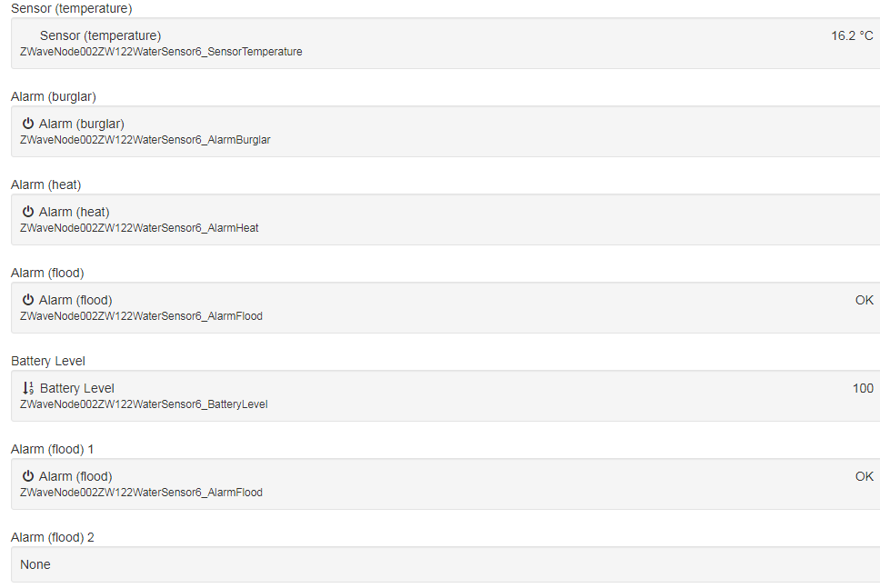Click the 16.2 °C temperature value
Image resolution: width=880 pixels, height=588 pixels.
(x=852, y=36)
